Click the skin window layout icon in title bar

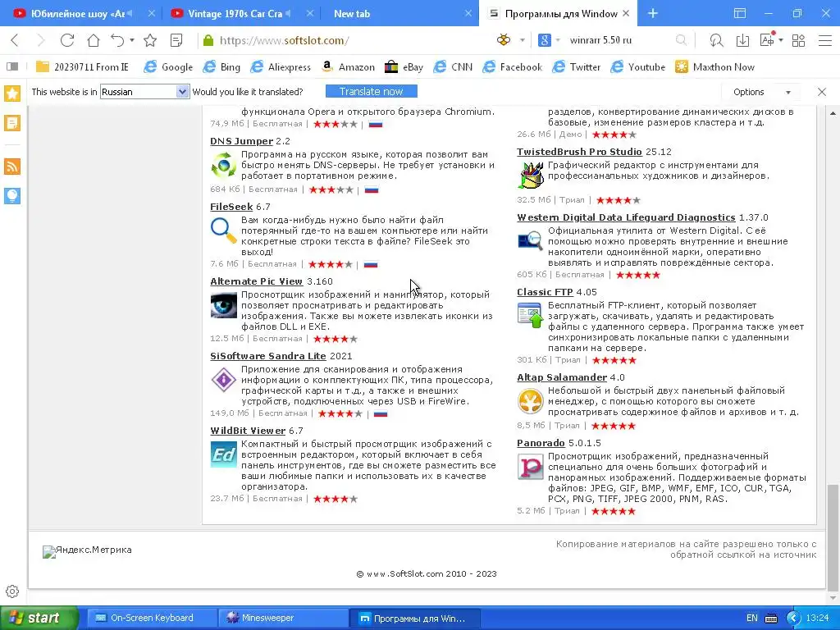tap(740, 13)
